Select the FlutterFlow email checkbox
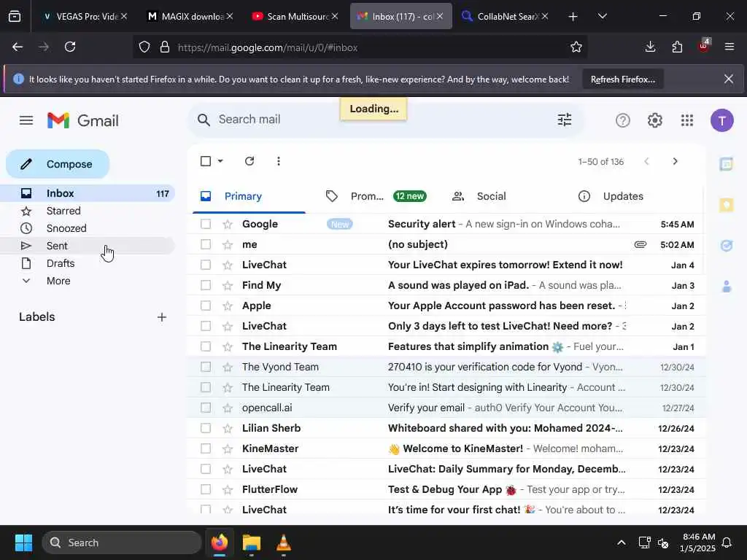Viewport: 747px width, 560px height. [x=206, y=489]
